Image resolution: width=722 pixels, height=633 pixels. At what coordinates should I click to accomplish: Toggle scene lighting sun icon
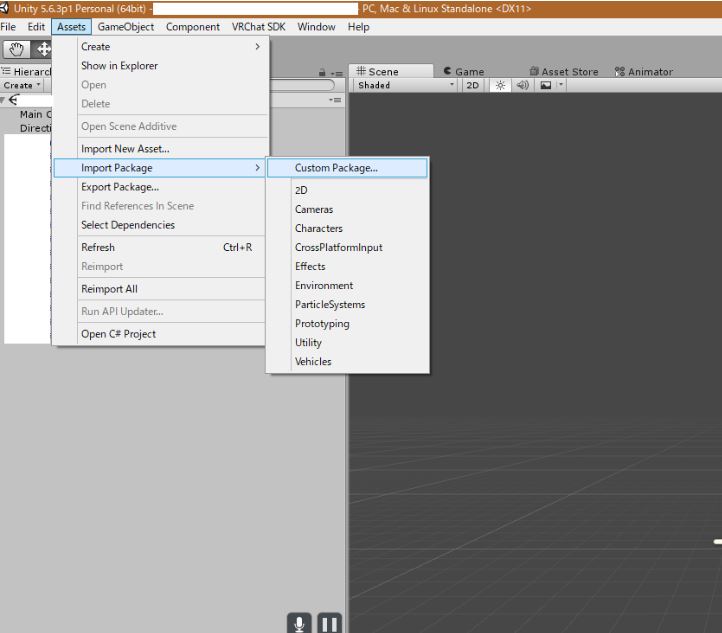point(500,85)
